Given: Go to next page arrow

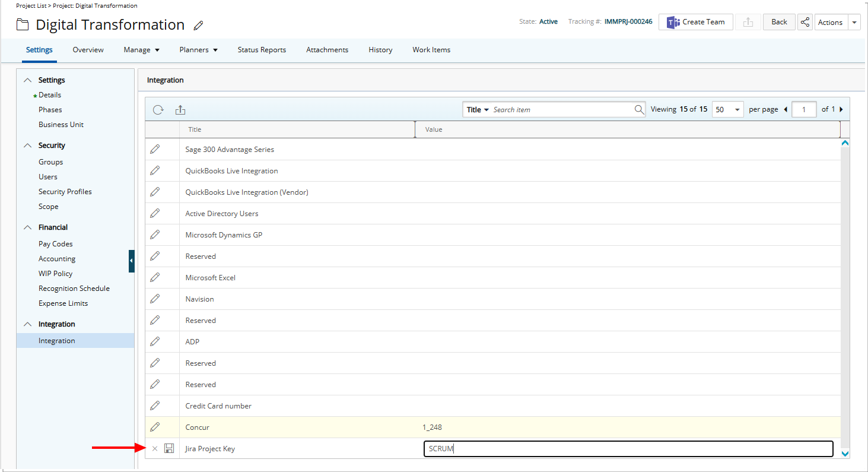Looking at the screenshot, I should pos(841,109).
